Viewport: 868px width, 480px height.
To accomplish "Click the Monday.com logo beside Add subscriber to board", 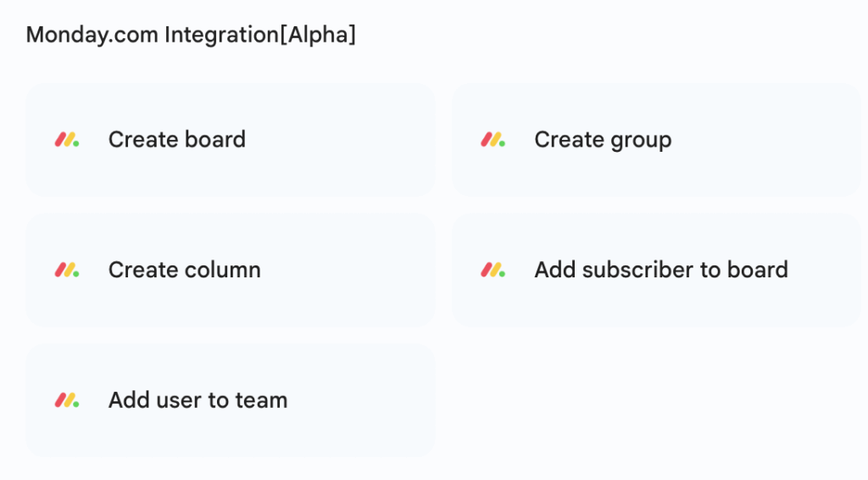I will point(492,271).
